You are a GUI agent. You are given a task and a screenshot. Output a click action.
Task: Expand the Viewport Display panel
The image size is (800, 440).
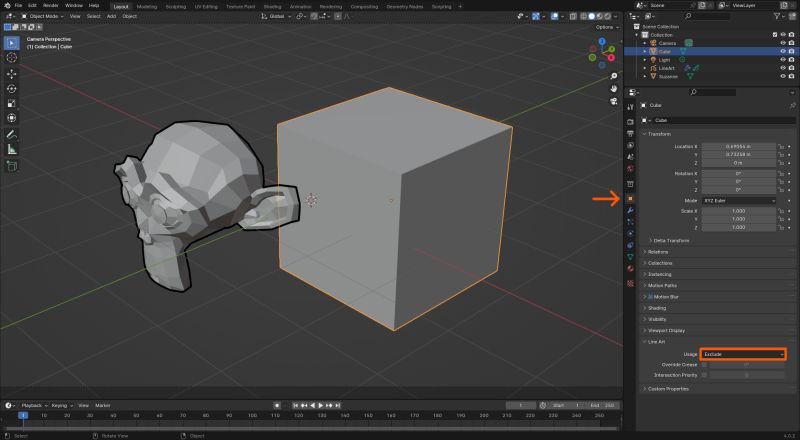coord(666,330)
